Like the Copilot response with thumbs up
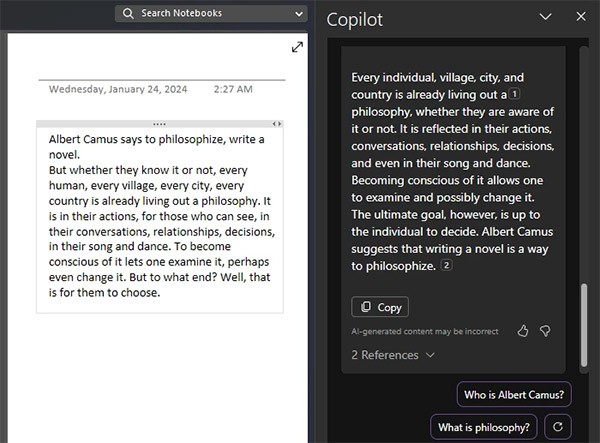This screenshot has width=600, height=443. point(523,331)
